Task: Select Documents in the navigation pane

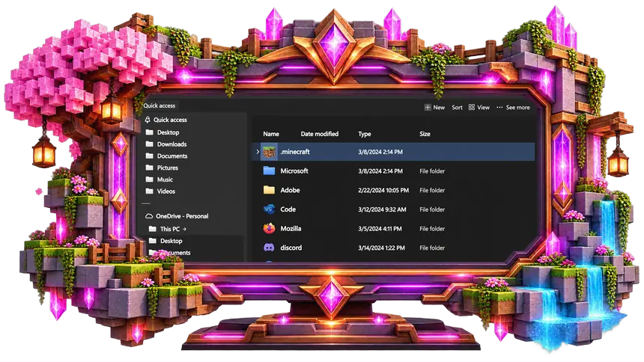Action: point(172,156)
